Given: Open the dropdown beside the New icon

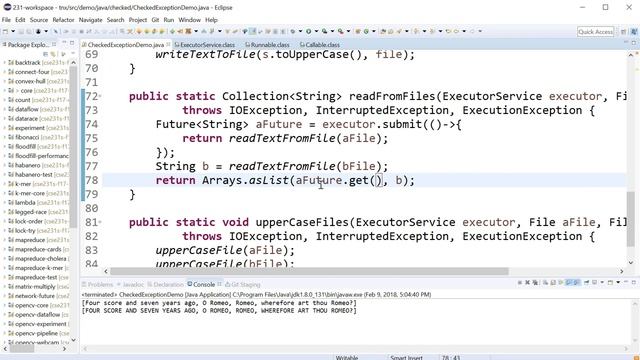Looking at the screenshot, I should [13, 31].
